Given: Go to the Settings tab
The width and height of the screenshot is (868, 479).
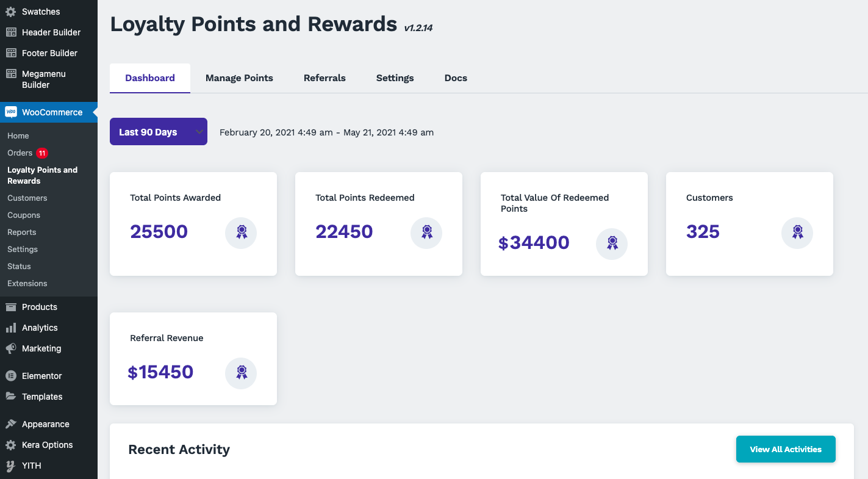Looking at the screenshot, I should tap(395, 78).
